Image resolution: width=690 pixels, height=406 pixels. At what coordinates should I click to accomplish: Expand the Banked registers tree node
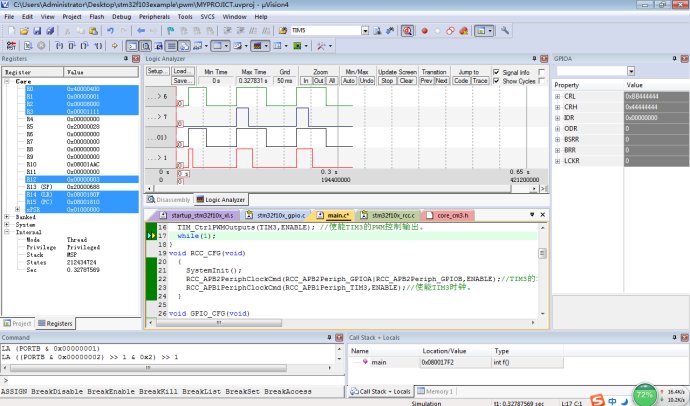7,216
